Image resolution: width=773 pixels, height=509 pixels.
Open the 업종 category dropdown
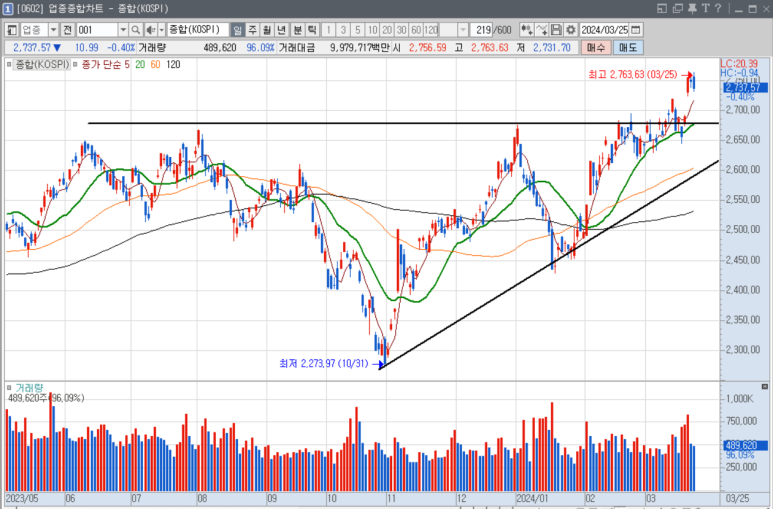pyautogui.click(x=53, y=30)
